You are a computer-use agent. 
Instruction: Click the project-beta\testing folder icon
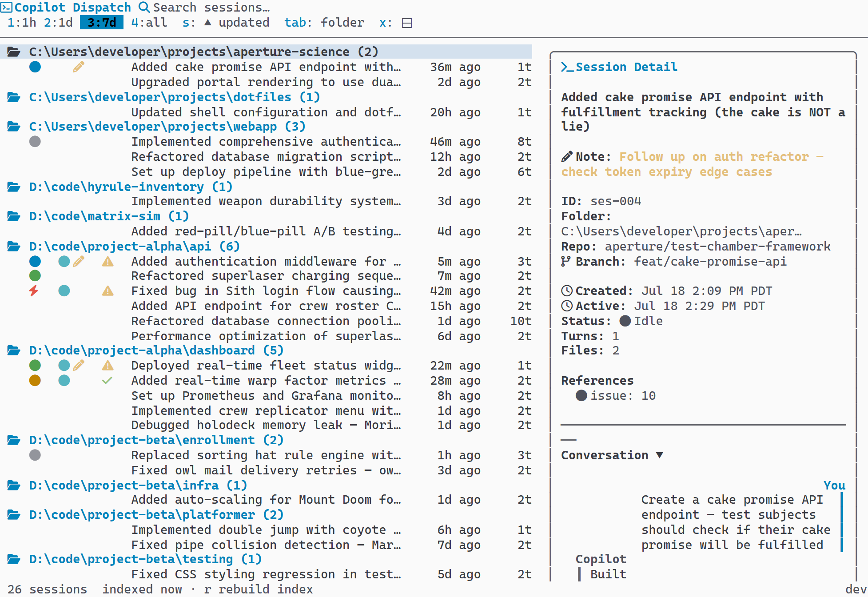pyautogui.click(x=14, y=559)
